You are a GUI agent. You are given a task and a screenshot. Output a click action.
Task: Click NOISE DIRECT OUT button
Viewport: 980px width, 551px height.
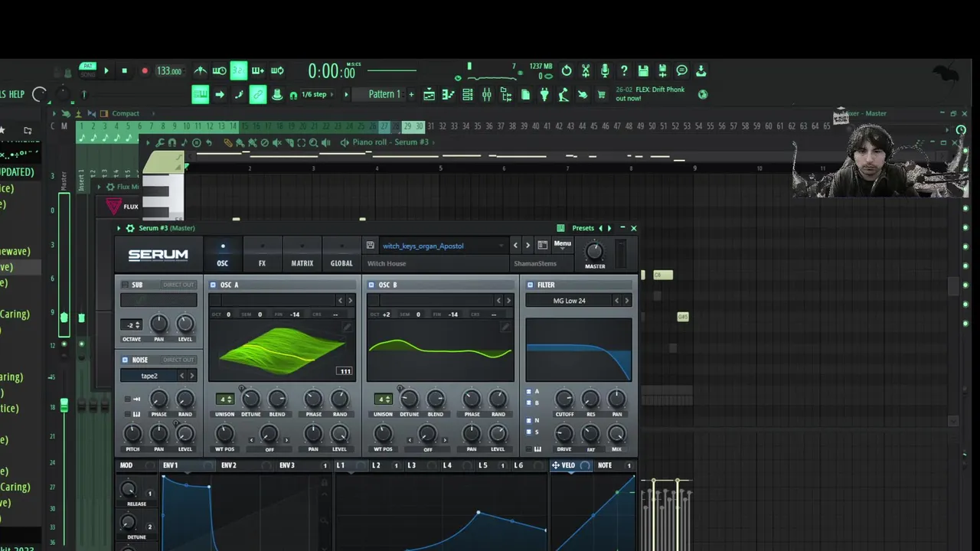(178, 360)
